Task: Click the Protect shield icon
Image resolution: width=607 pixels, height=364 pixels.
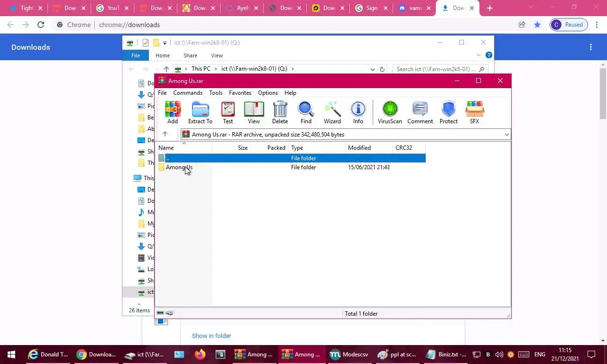Action: pyautogui.click(x=449, y=112)
